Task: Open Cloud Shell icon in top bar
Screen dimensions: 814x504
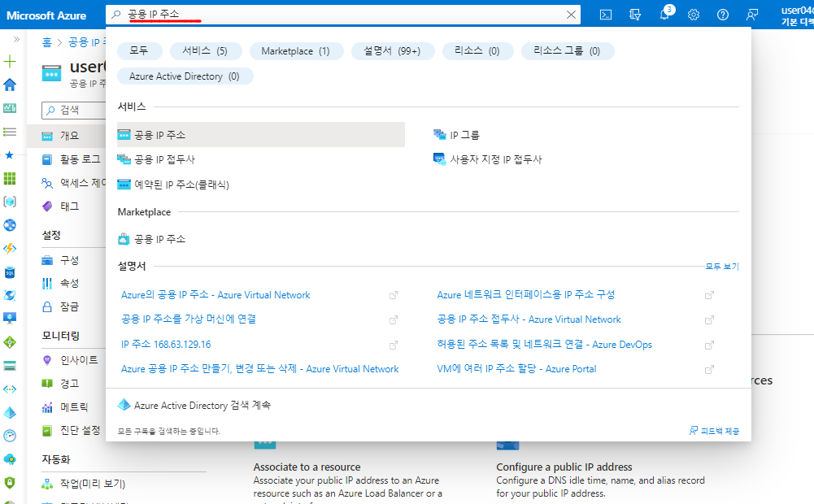Action: click(605, 15)
